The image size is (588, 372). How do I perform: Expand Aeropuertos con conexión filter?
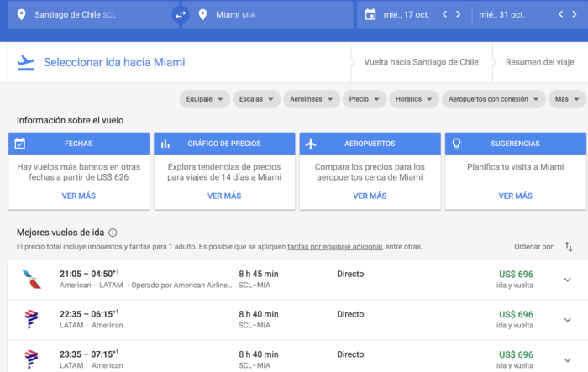pos(492,99)
